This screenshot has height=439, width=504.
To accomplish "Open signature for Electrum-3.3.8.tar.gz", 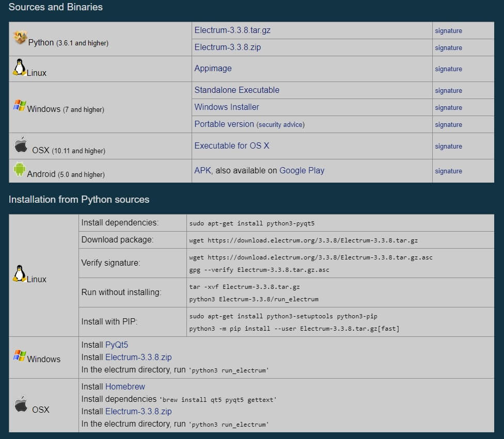I will (448, 31).
